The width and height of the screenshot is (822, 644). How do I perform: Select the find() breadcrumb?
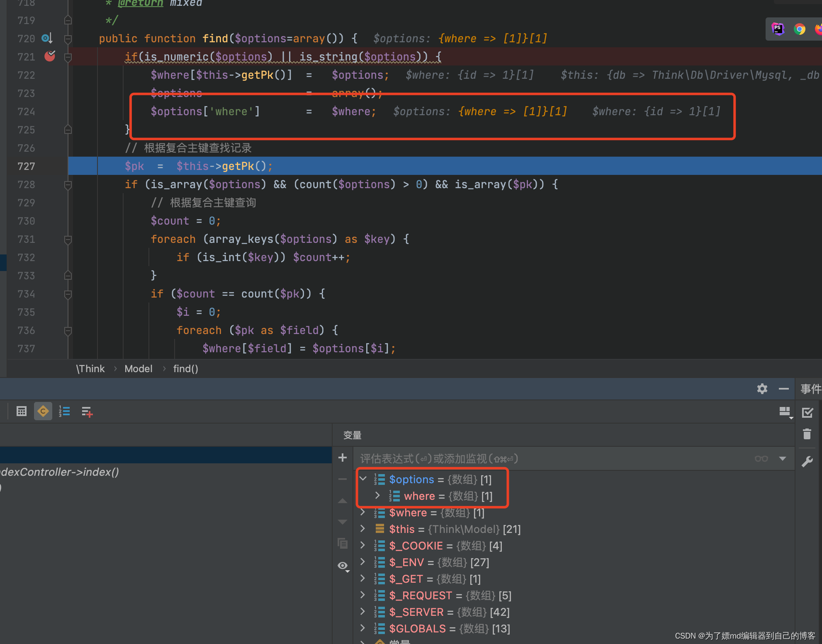point(185,368)
